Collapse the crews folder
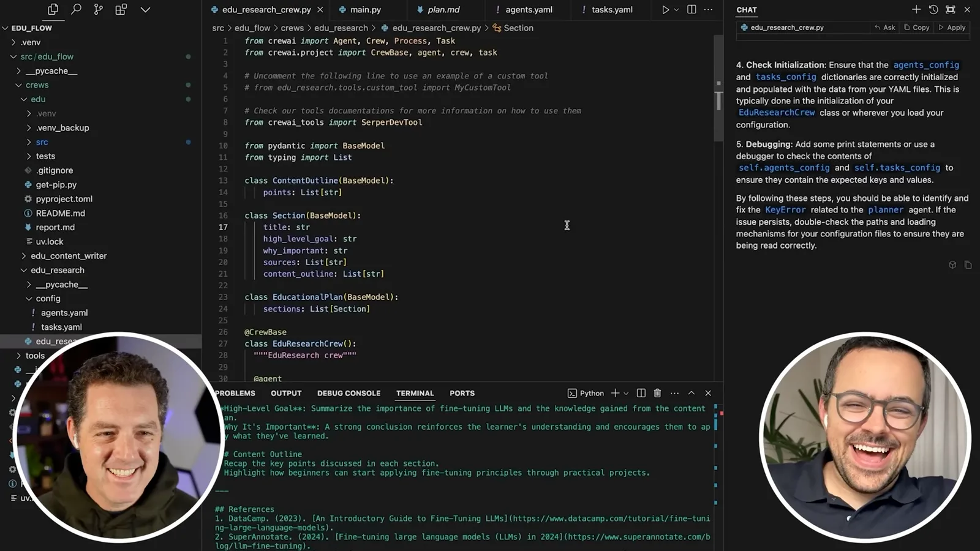 click(x=18, y=85)
